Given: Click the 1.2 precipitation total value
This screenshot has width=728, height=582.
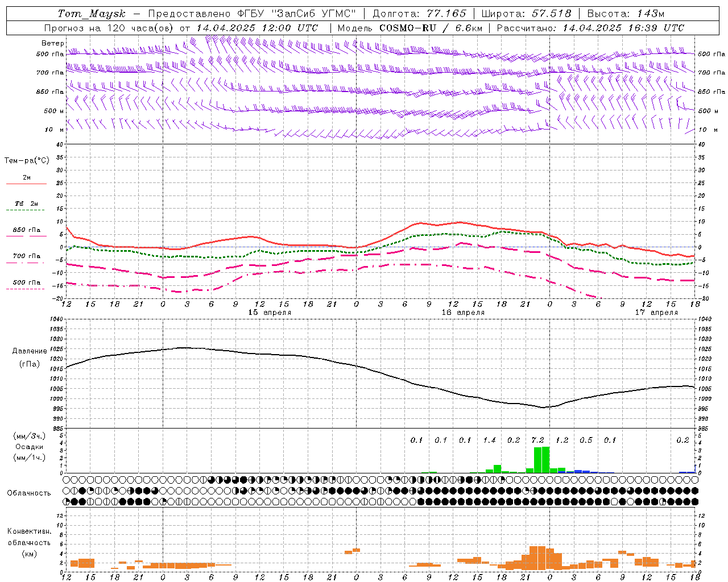Looking at the screenshot, I should 562,440.
